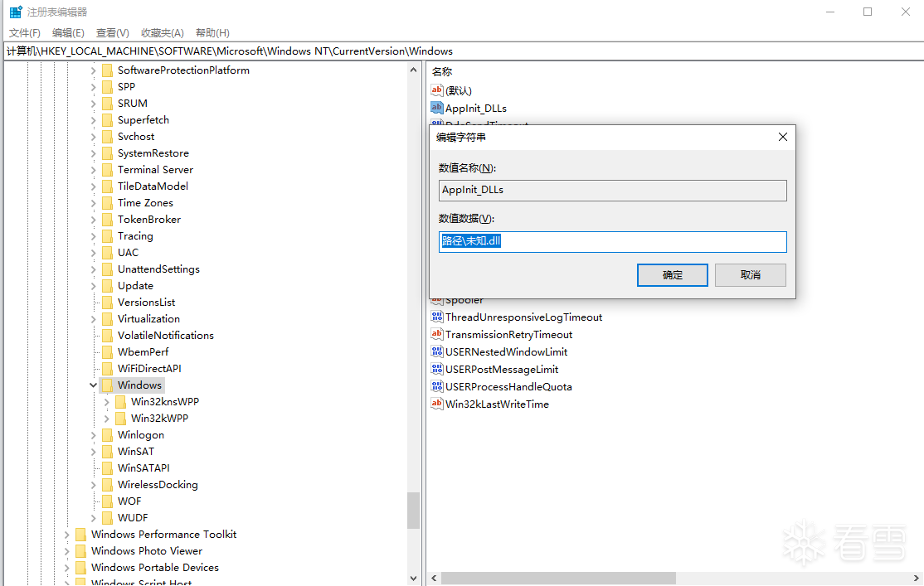Close the 编辑字符串 dialog
924x586 pixels.
pos(782,137)
